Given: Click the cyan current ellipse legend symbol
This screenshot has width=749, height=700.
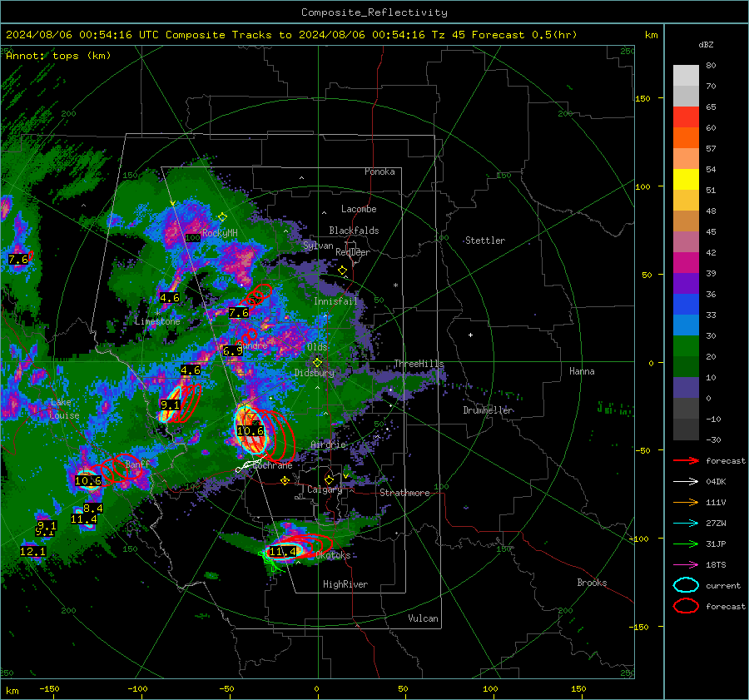Looking at the screenshot, I should (686, 585).
